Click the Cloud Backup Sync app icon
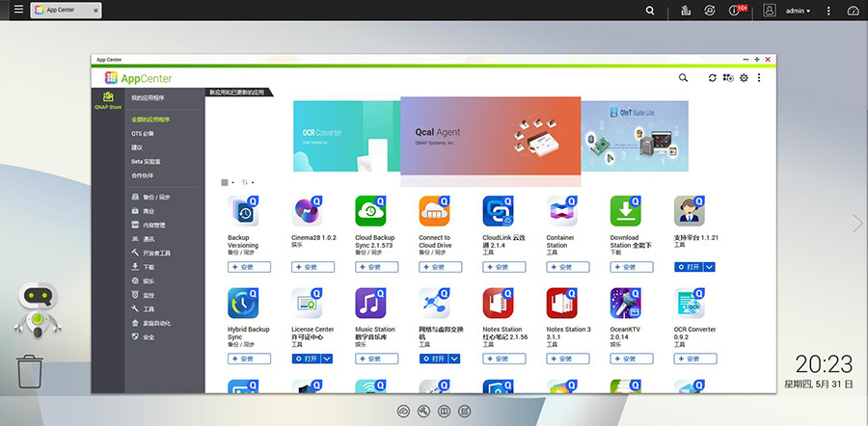 tap(370, 211)
